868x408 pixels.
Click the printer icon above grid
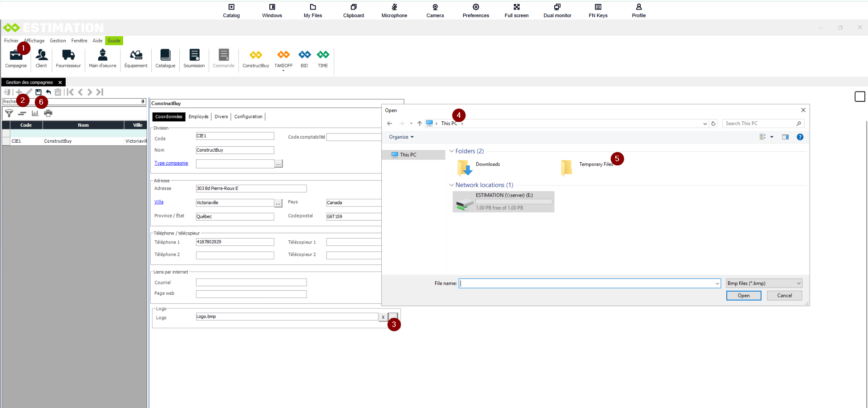pyautogui.click(x=48, y=113)
